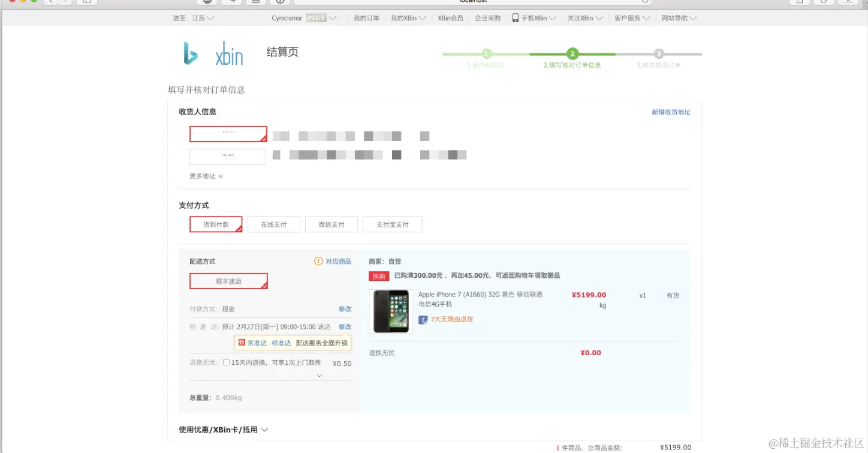Image resolution: width=868 pixels, height=453 pixels.
Task: Click the red 换购 tag
Action: click(379, 276)
